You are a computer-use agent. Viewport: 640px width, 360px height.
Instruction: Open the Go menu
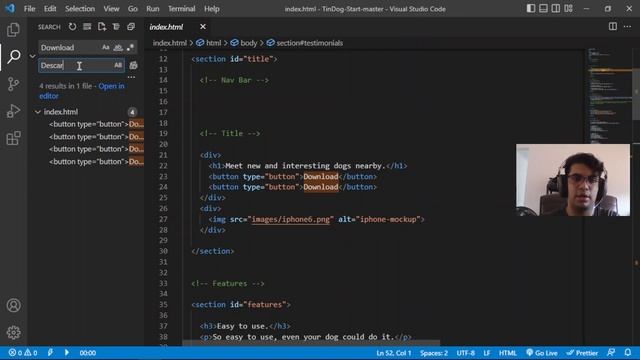(133, 9)
